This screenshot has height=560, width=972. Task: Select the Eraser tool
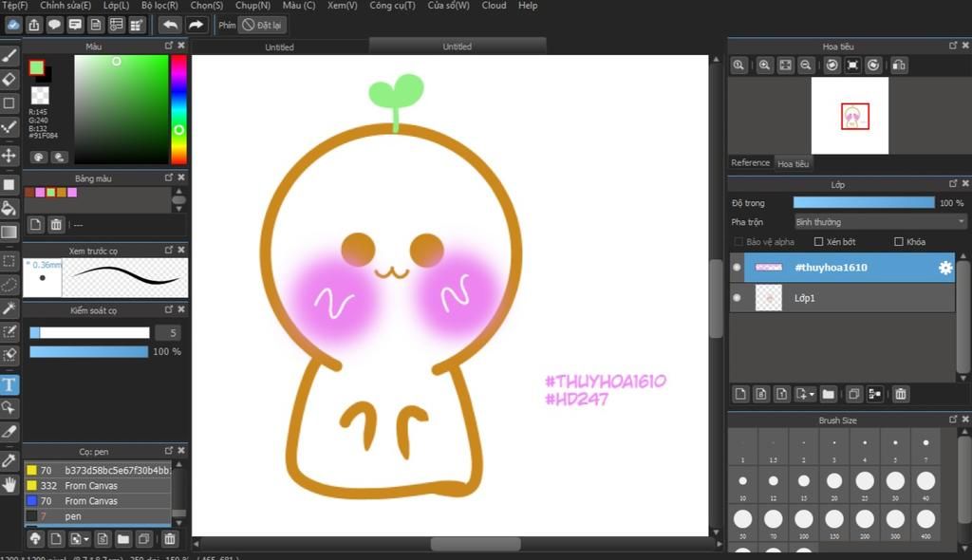(x=9, y=80)
